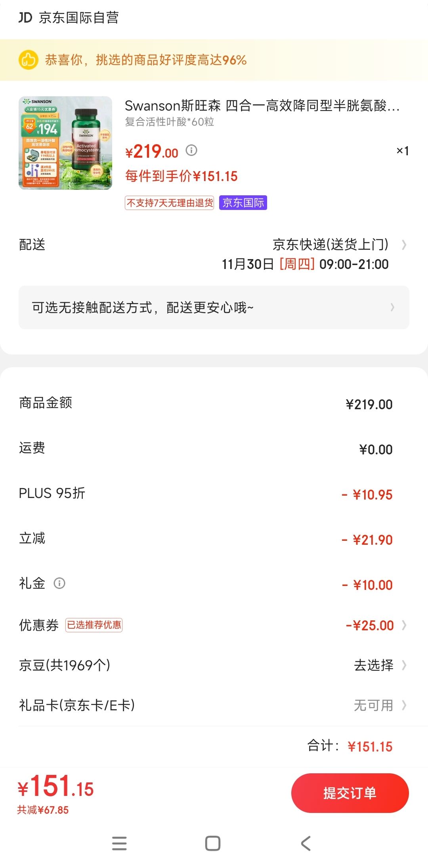Viewport: 428px width, 868px height.
Task: Tap the delivery time 11月30日 09:00-21:00
Action: (x=305, y=264)
